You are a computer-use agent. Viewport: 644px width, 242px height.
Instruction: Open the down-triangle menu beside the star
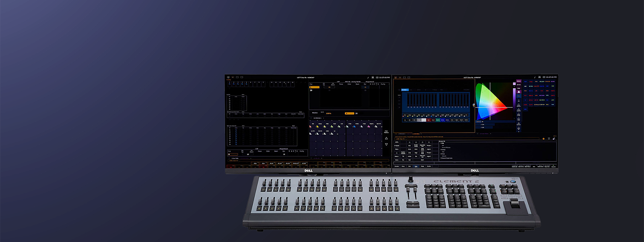[x=549, y=139]
